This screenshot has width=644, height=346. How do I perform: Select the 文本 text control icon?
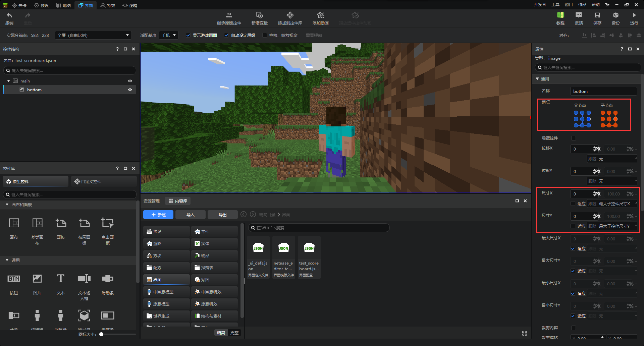pos(61,279)
